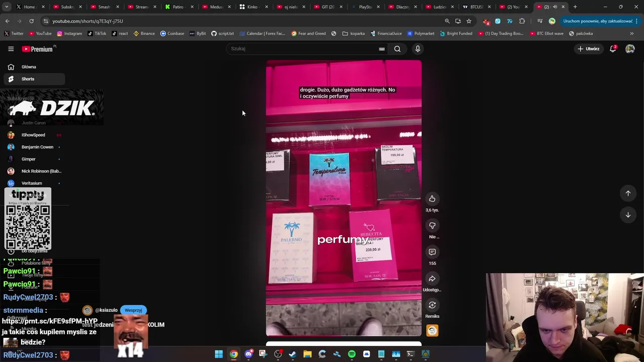The height and width of the screenshot is (362, 644).
Task: Switch to the Smash tab
Action: click(105, 7)
